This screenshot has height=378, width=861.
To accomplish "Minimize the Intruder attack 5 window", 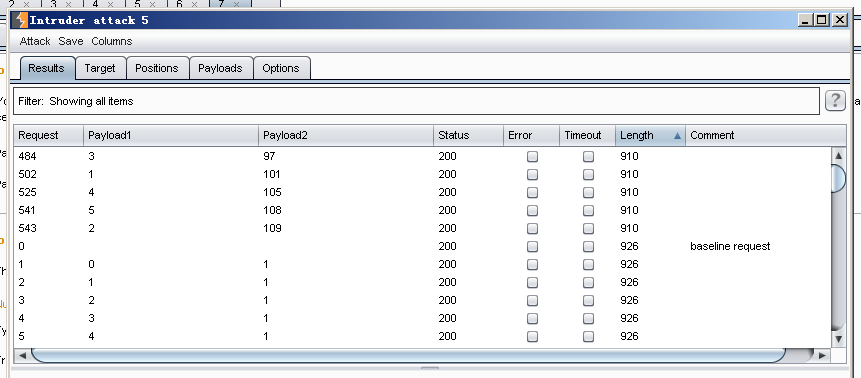I will [x=806, y=20].
